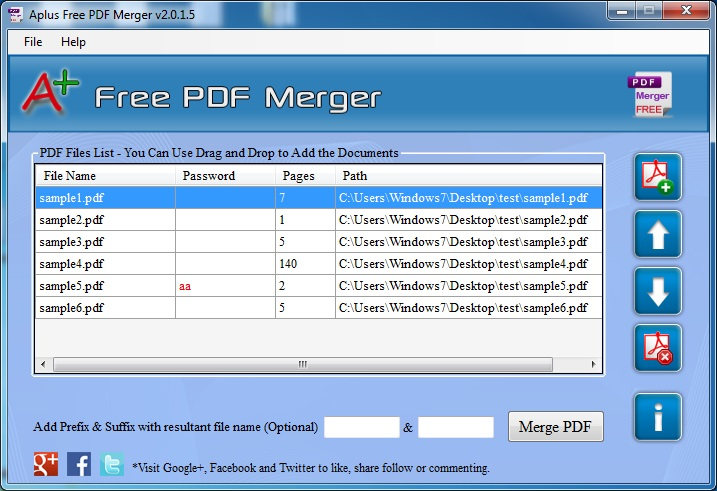This screenshot has height=491, width=717.
Task: Click the path ending in sample6.pdf
Action: click(463, 308)
